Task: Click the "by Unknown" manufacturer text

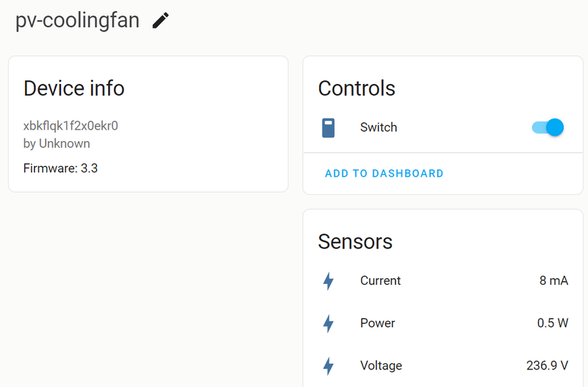Action: pos(57,143)
